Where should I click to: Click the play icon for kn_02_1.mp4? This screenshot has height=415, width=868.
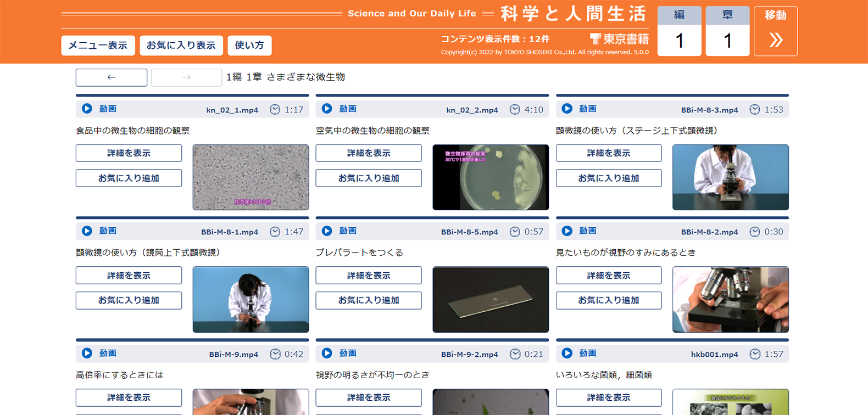tap(87, 109)
